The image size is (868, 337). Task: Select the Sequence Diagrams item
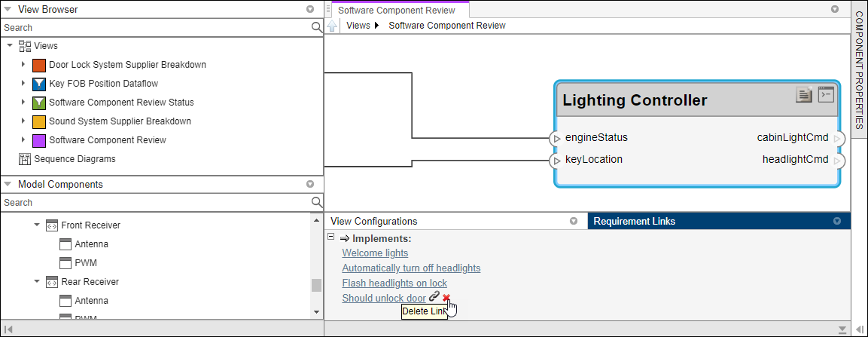pyautogui.click(x=75, y=159)
